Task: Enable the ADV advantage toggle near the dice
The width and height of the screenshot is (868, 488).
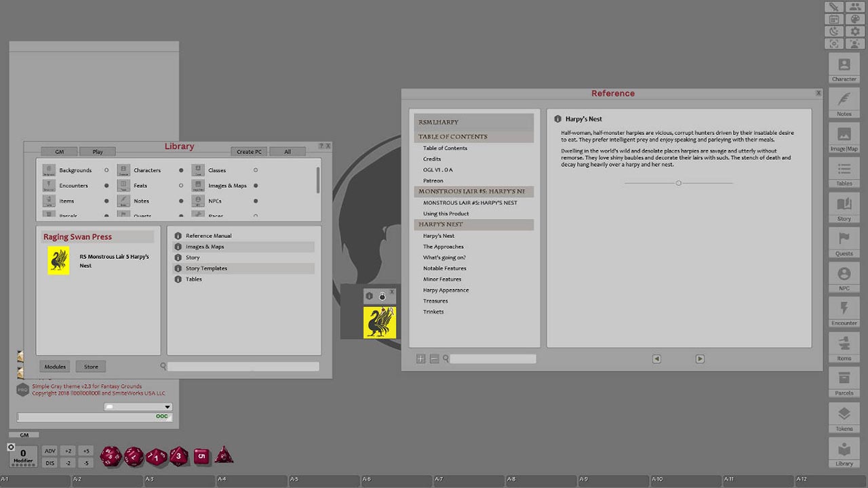Action: tap(50, 450)
